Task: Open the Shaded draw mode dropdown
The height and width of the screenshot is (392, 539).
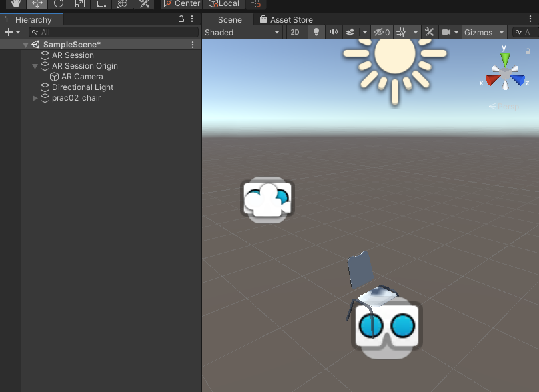Action: coord(242,32)
